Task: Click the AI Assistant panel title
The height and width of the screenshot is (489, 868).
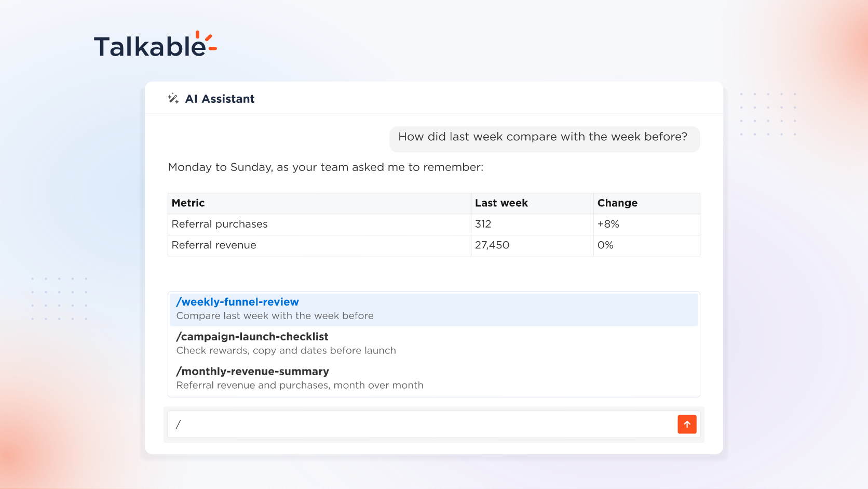Action: [220, 99]
